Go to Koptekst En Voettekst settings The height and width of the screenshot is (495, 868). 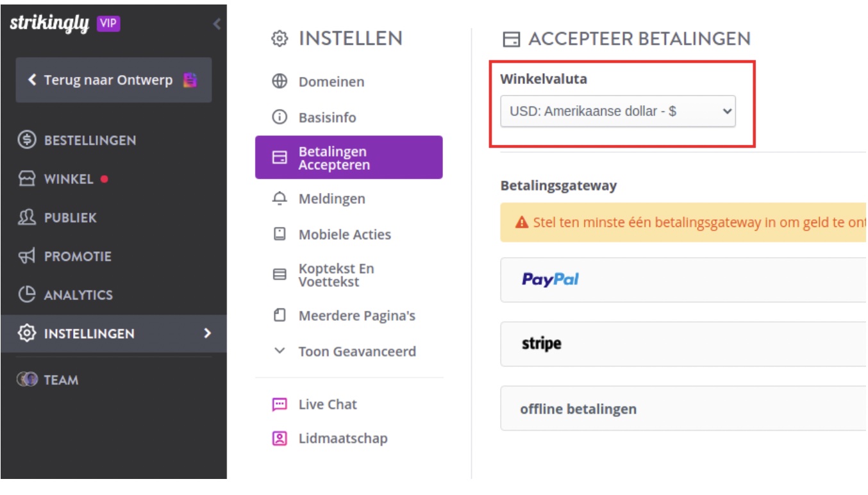click(x=336, y=275)
